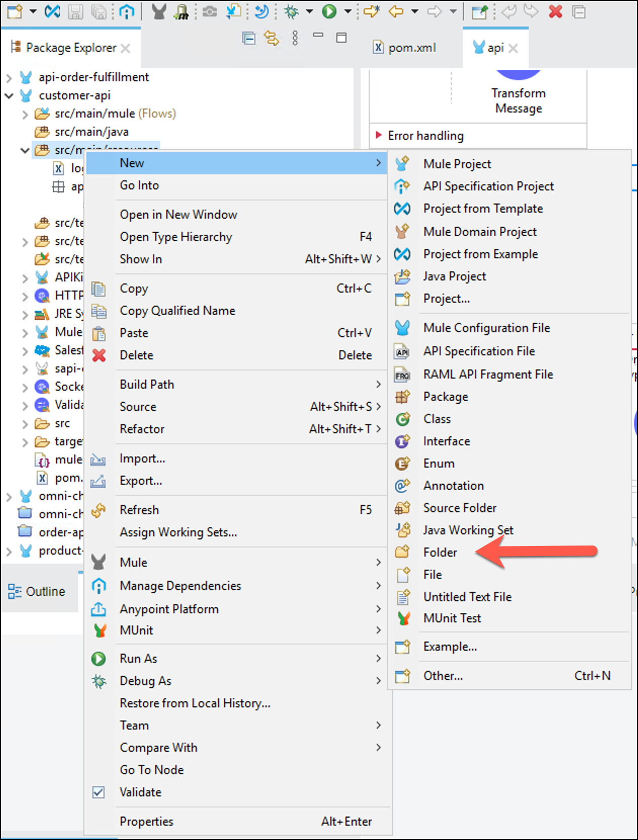
Task: Open the Build Path submenu
Action: pos(238,385)
